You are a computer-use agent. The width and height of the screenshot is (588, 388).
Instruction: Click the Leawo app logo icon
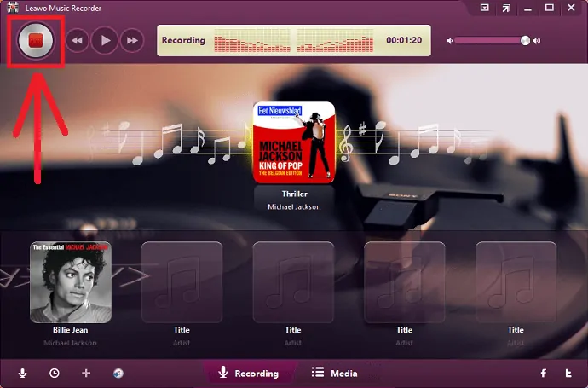tap(13, 8)
